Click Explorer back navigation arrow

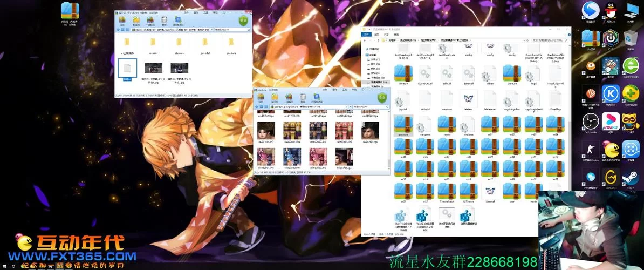[365, 40]
